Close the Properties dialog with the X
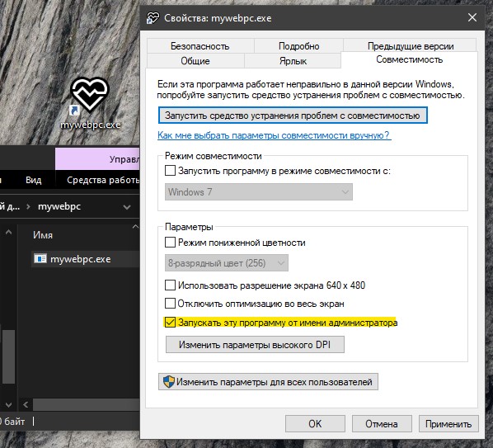The image size is (493, 448). point(472,17)
